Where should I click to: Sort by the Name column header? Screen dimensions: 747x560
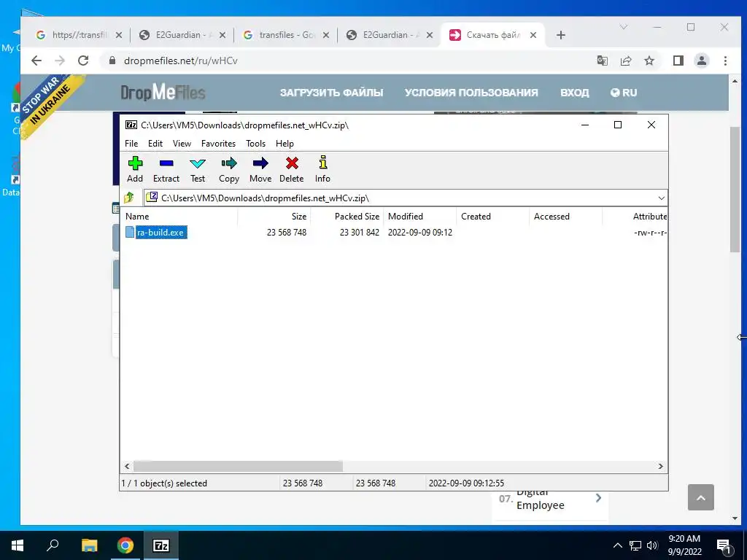pos(179,216)
